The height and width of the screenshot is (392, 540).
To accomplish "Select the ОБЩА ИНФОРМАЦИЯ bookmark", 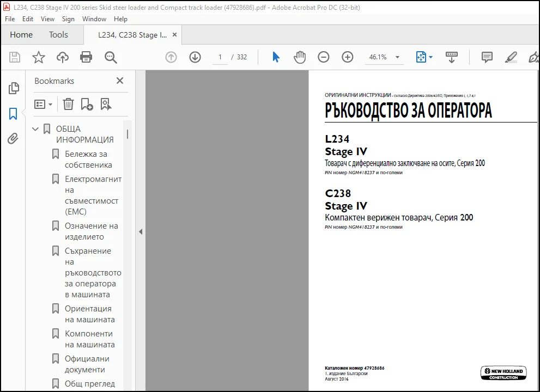I will point(84,134).
